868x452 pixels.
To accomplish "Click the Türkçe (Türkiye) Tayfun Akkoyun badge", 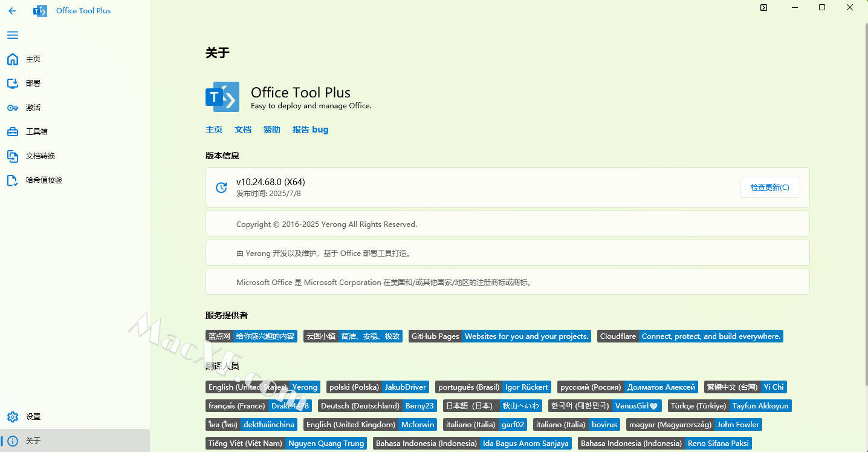I will click(730, 406).
